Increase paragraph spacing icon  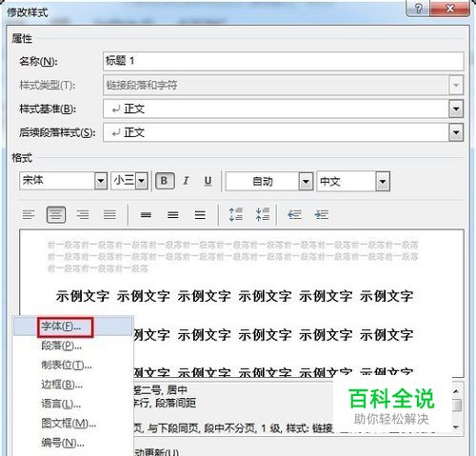(236, 214)
